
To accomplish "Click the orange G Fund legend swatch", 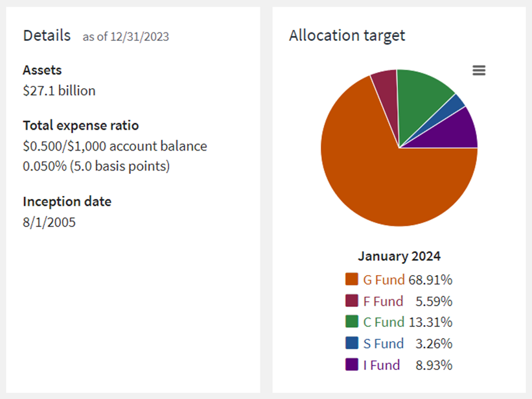I will (x=352, y=280).
